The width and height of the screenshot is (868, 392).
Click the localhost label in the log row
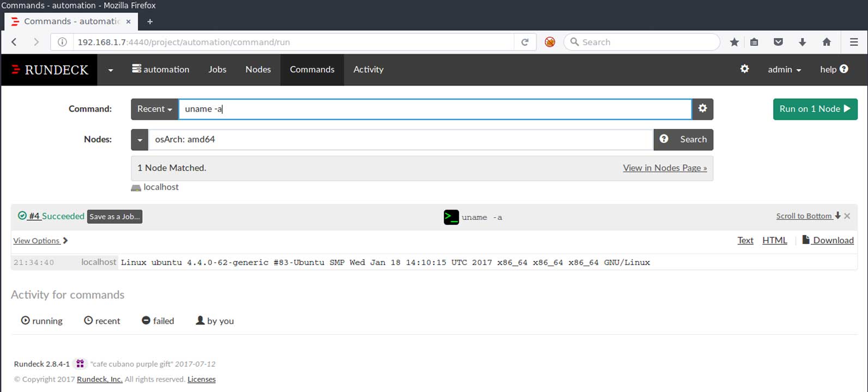pos(99,262)
